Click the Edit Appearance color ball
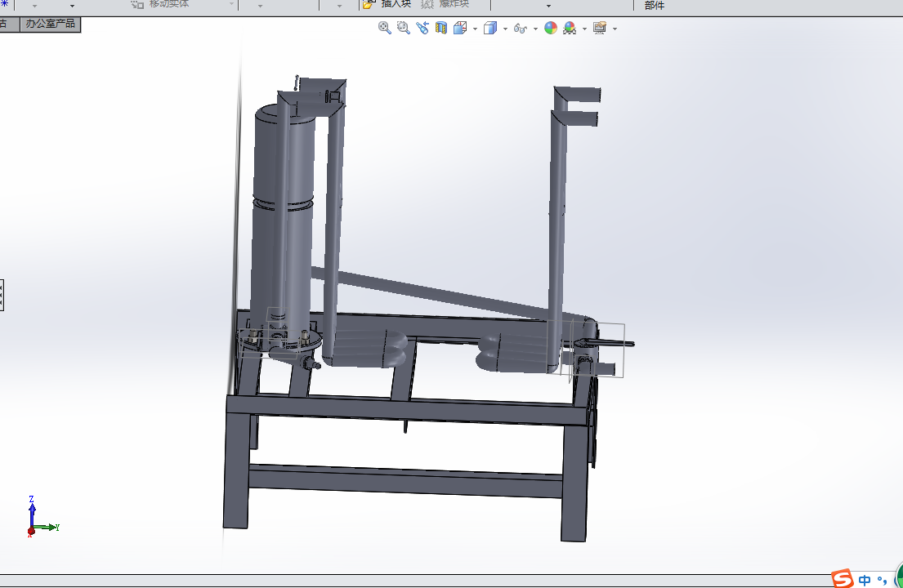The width and height of the screenshot is (903, 588). (551, 29)
